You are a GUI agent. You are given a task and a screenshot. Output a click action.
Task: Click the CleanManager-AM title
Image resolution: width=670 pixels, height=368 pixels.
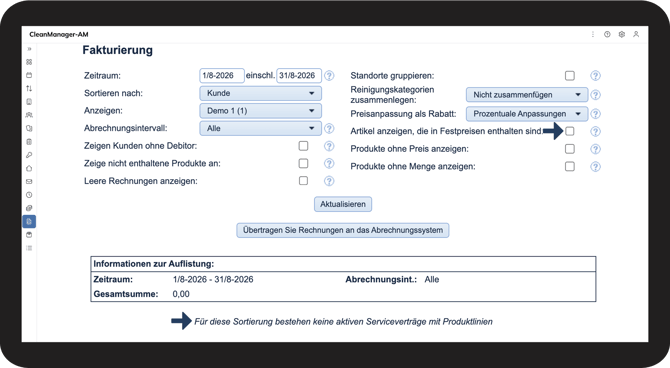[59, 34]
